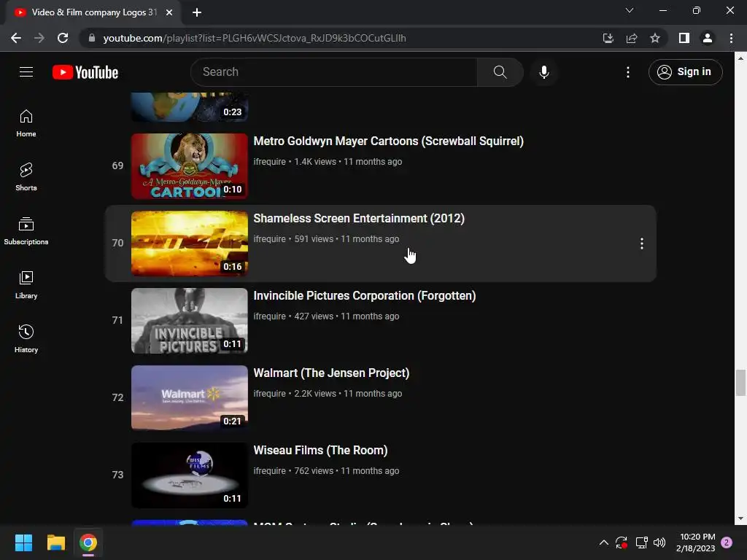
Task: Share this page via share icon
Action: [x=632, y=38]
